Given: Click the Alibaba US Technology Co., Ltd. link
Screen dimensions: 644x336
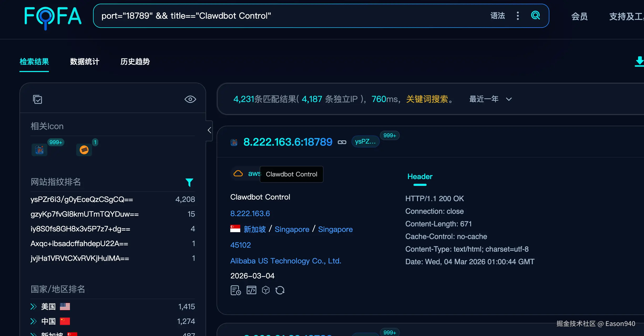Looking at the screenshot, I should coord(285,261).
